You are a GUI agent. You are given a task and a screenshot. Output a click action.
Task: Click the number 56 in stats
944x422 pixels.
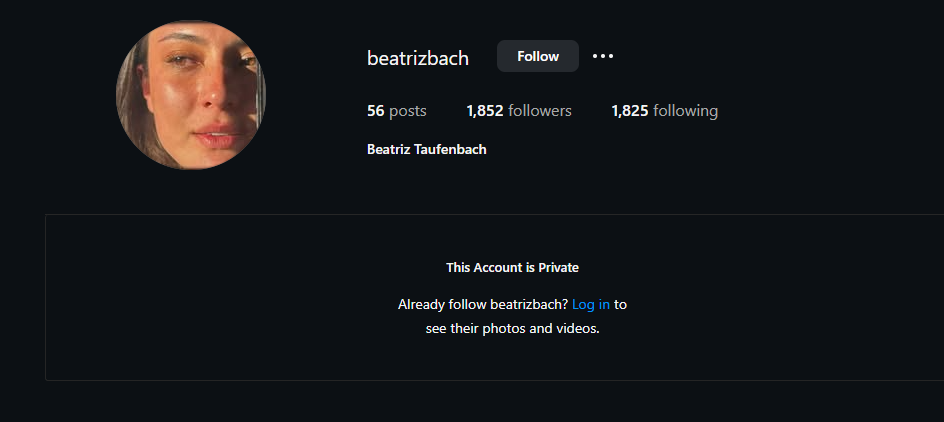(x=376, y=111)
